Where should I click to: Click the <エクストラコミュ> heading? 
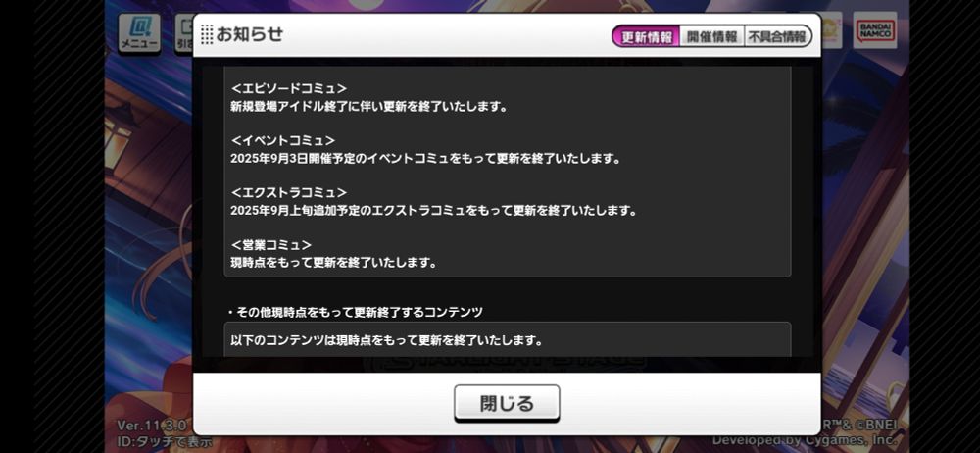(289, 193)
